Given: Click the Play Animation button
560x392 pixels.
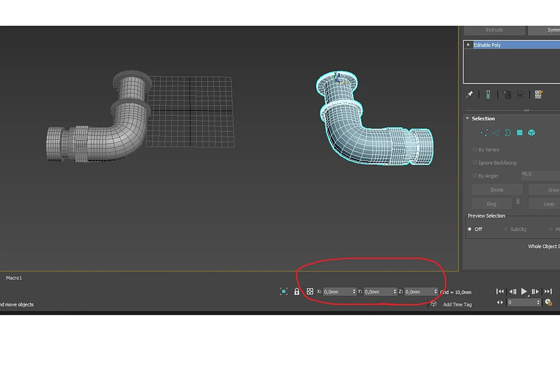Looking at the screenshot, I should [x=524, y=292].
